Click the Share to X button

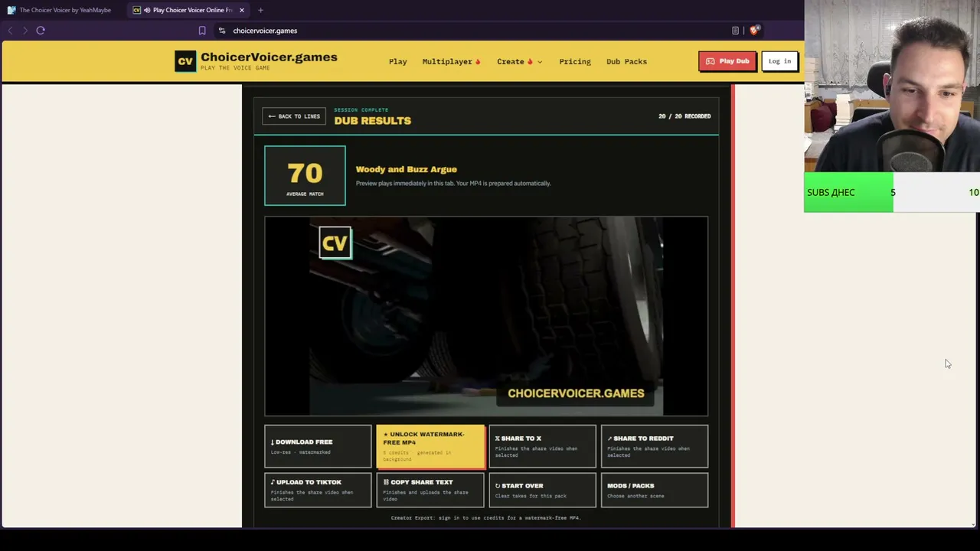tap(542, 446)
